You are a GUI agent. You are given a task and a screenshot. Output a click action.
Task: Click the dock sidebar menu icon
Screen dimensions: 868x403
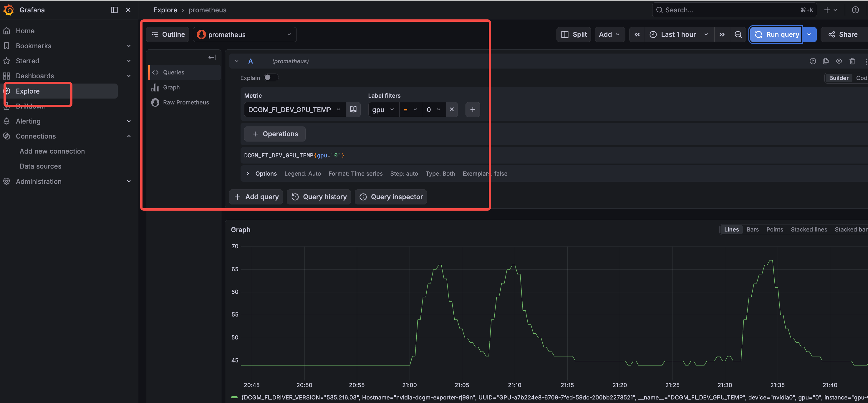click(114, 10)
